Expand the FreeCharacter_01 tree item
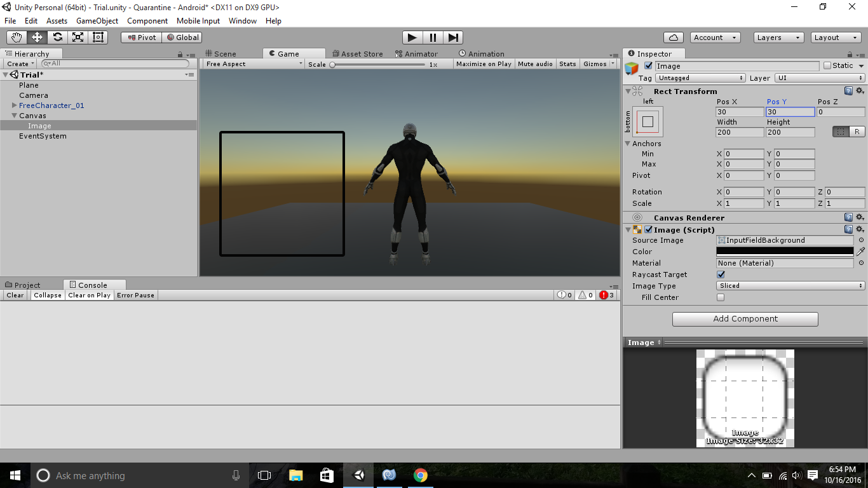This screenshot has height=488, width=868. click(x=15, y=105)
